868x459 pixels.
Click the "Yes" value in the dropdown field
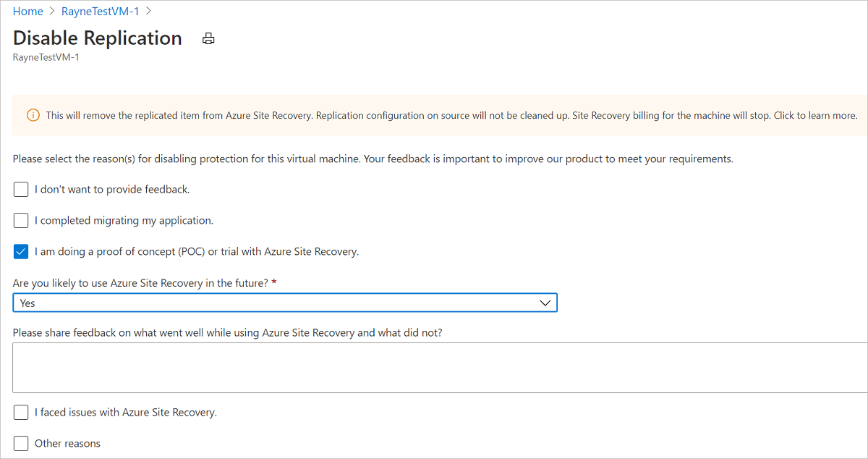point(27,303)
